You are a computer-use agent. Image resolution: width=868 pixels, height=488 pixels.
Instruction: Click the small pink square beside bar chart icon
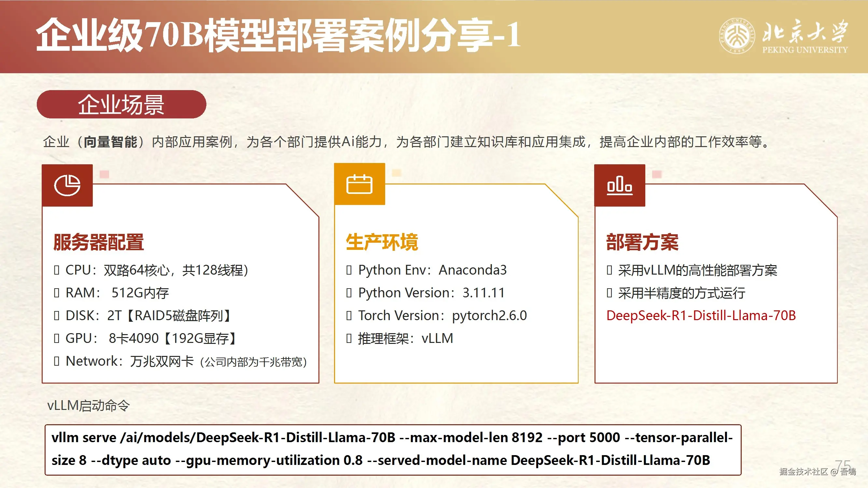(657, 174)
